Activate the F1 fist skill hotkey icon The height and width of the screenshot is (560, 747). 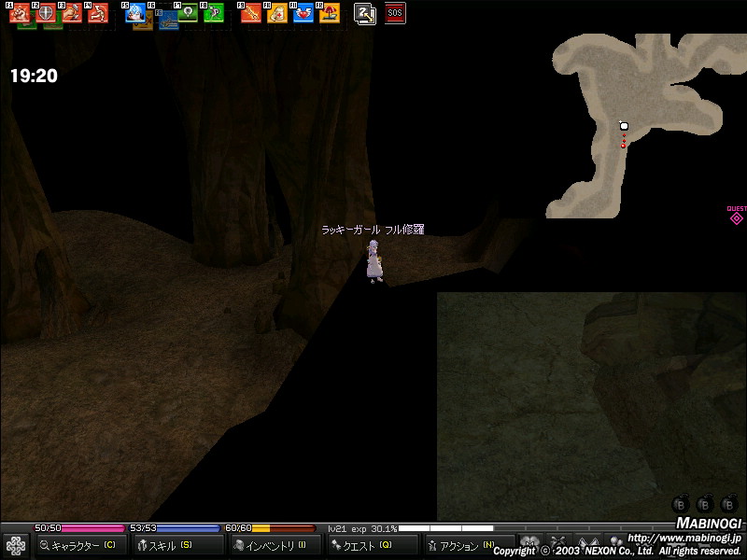point(20,13)
